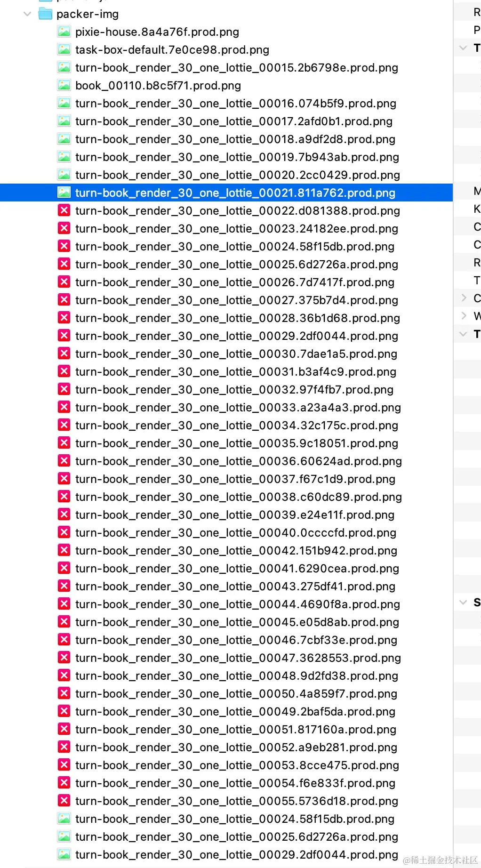Viewport: 481px width, 868px height.
Task: Select file turn-book_render_30_one_lottie_00027.375b7d4.prod.png
Action: pos(237,300)
